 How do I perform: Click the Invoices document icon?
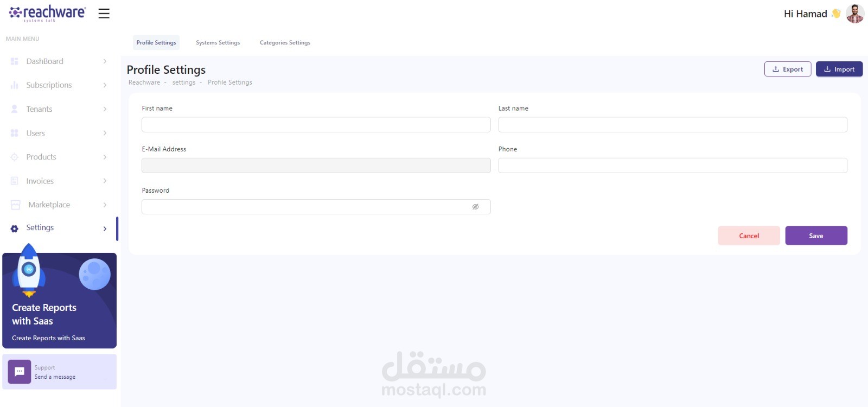tap(15, 181)
